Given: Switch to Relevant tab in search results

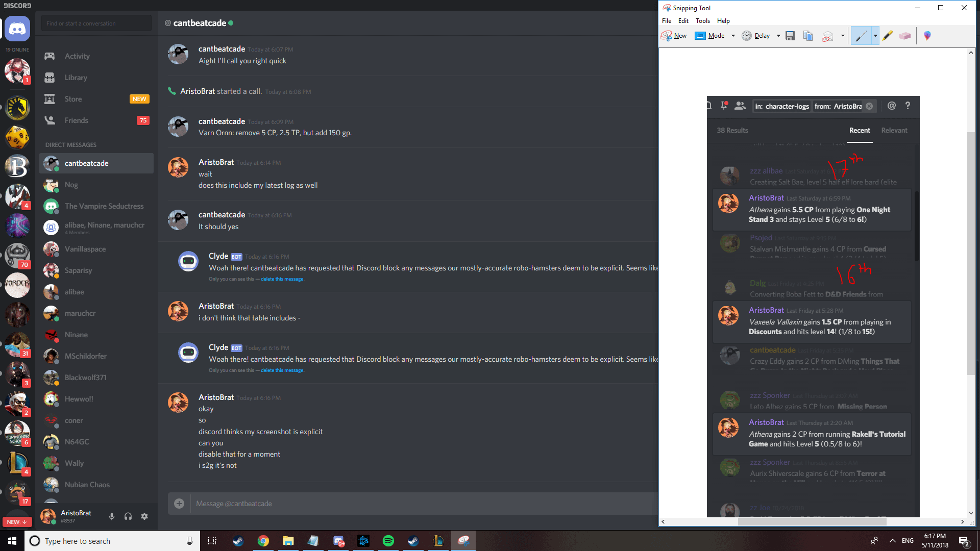Looking at the screenshot, I should coord(894,130).
